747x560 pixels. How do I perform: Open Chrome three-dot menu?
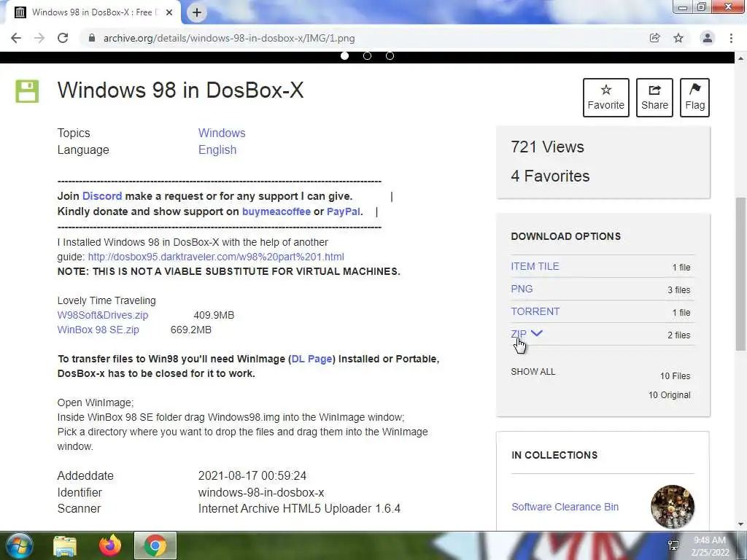pyautogui.click(x=731, y=38)
